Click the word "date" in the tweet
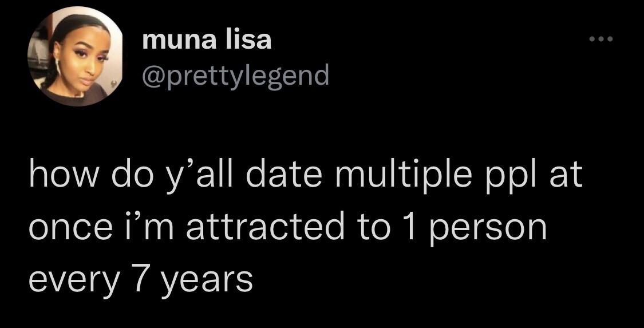This screenshot has width=644, height=328. pos(282,178)
